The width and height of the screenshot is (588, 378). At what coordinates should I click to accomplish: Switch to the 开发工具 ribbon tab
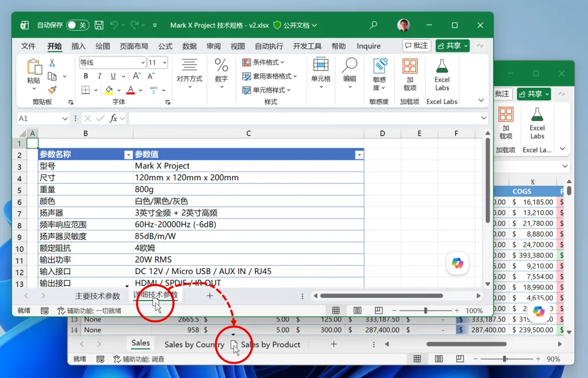[307, 46]
